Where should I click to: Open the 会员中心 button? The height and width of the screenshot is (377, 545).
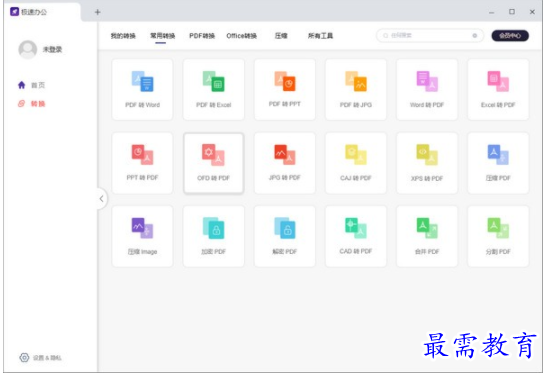pos(510,35)
